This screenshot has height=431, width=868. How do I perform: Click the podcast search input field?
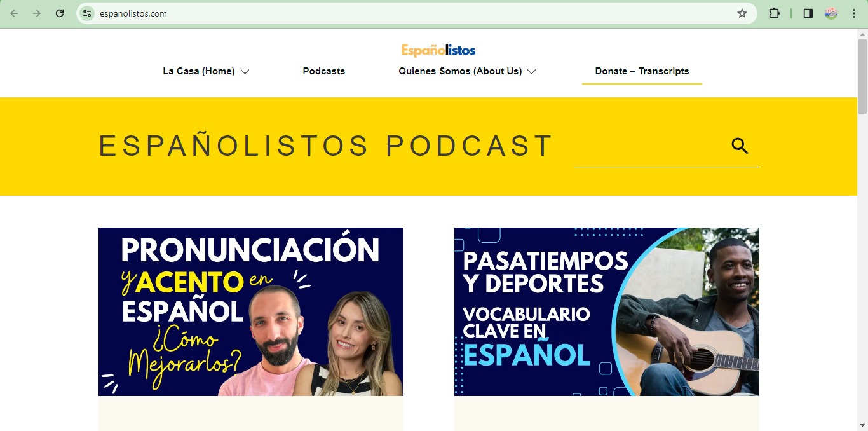coord(651,147)
